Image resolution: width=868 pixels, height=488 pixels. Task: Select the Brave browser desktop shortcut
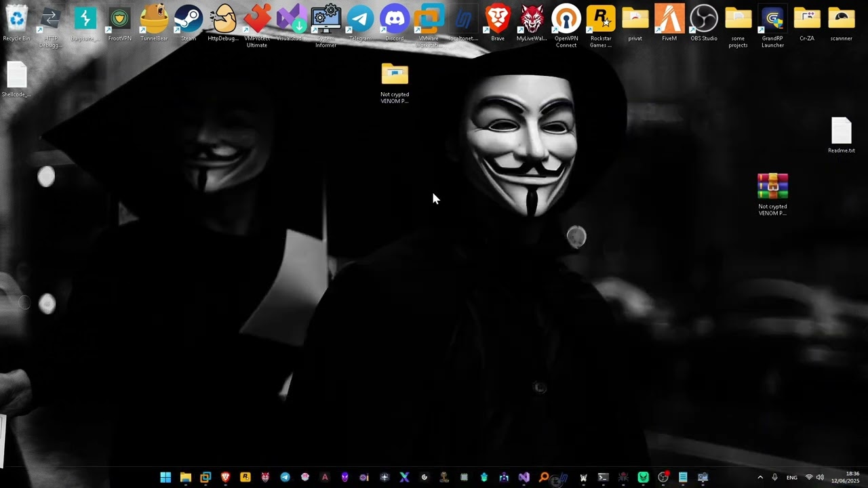click(498, 23)
